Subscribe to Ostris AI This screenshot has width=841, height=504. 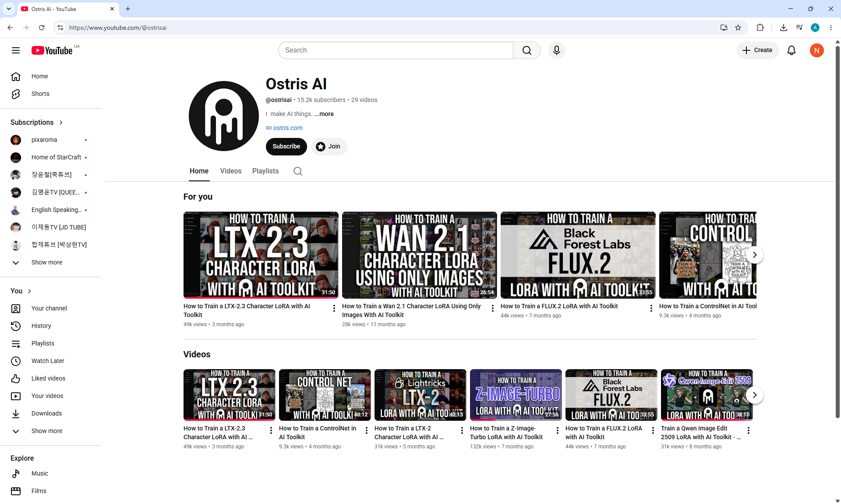[286, 147]
